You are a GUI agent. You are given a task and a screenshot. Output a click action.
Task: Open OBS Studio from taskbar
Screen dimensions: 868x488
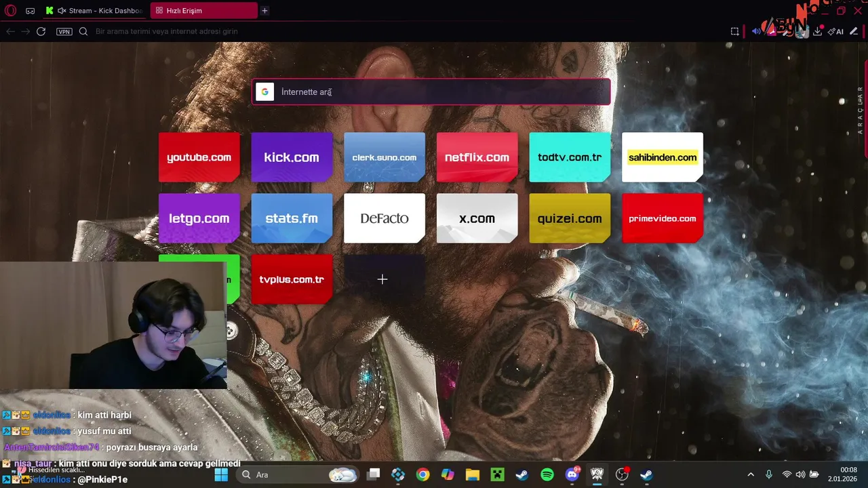622,474
